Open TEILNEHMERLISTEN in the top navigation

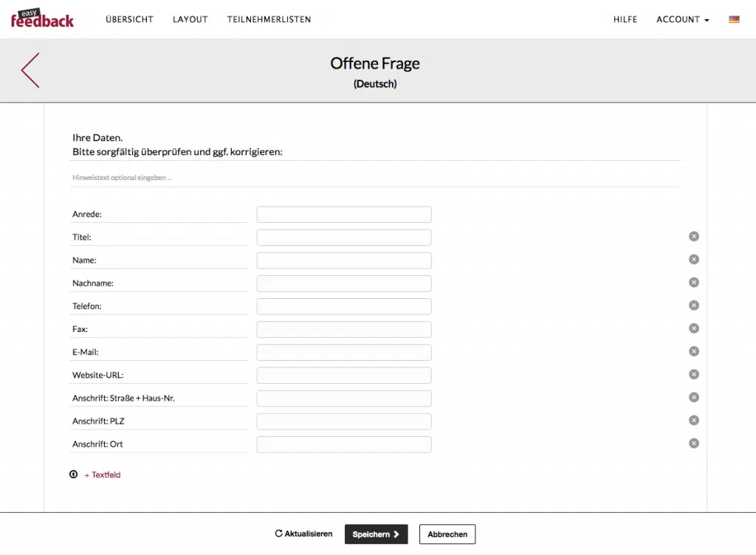click(269, 19)
